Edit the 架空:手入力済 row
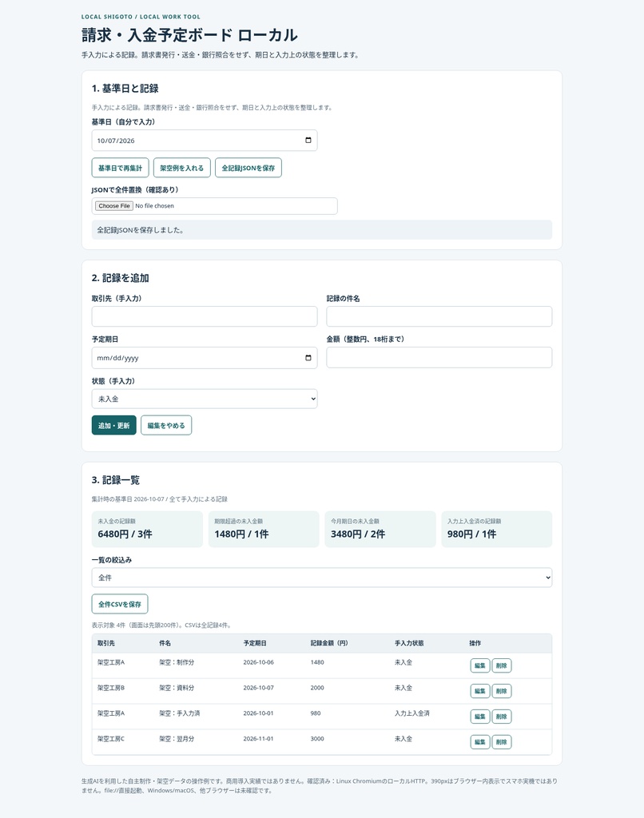 [480, 717]
